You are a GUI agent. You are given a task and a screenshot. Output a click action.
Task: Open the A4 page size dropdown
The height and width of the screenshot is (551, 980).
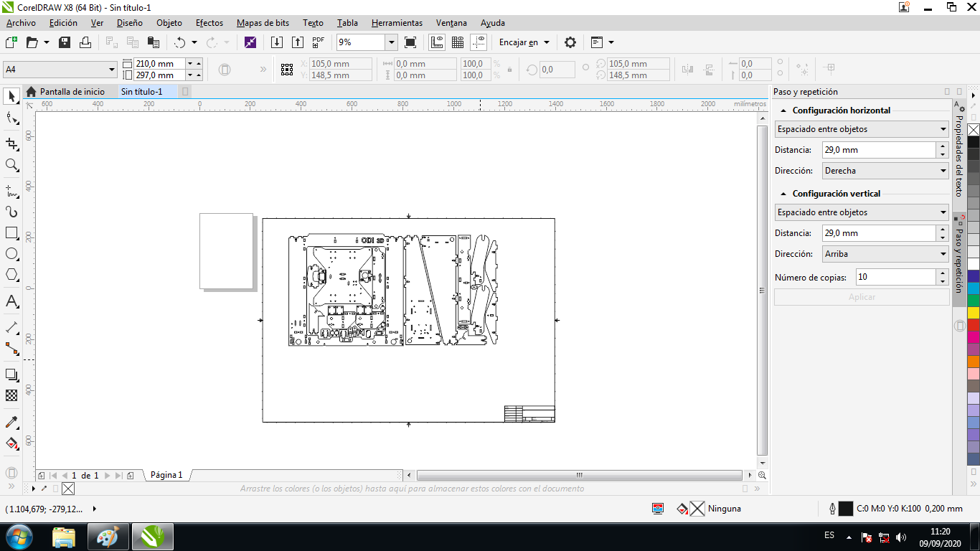(60, 70)
